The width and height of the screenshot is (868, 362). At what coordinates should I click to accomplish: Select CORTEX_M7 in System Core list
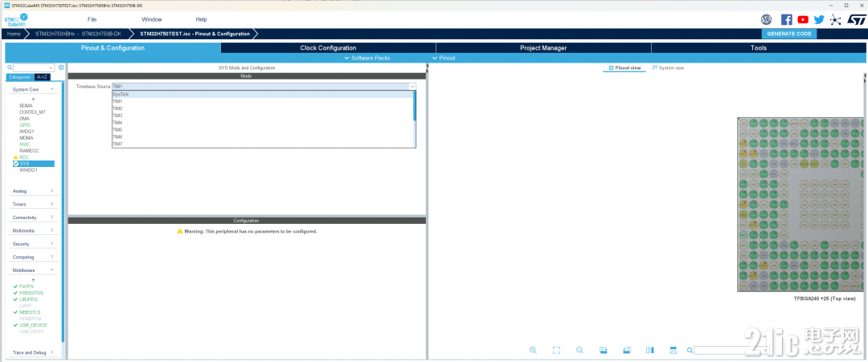click(32, 112)
